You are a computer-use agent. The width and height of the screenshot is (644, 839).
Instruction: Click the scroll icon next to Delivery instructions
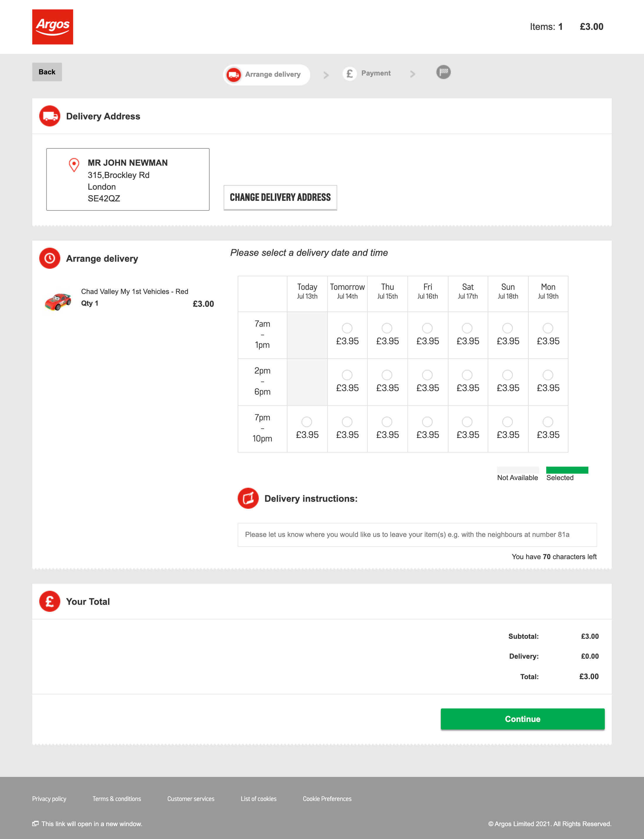[x=248, y=499]
